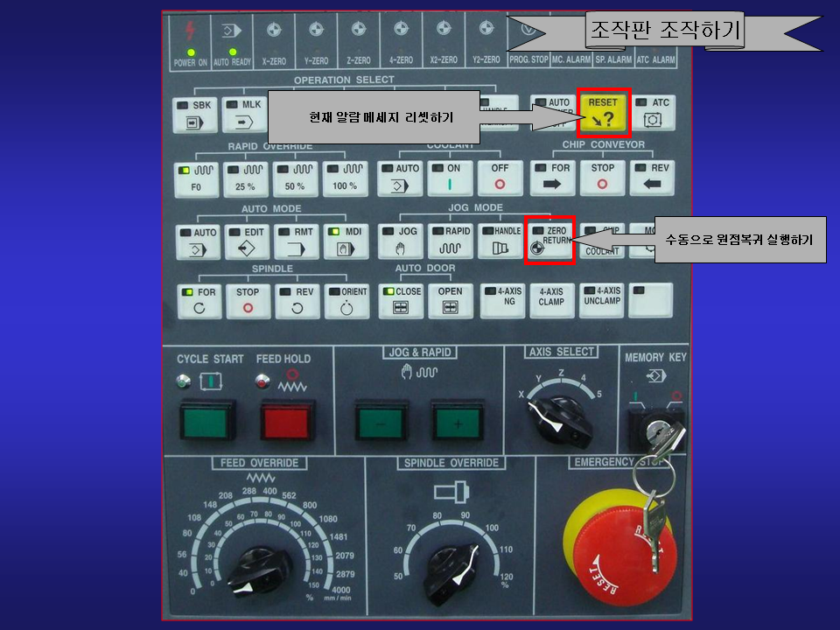Toggle the SBK single block button

[195, 115]
